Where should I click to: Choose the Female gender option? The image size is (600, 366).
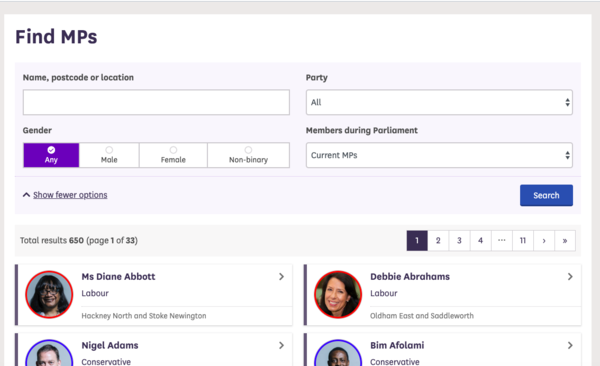point(173,155)
